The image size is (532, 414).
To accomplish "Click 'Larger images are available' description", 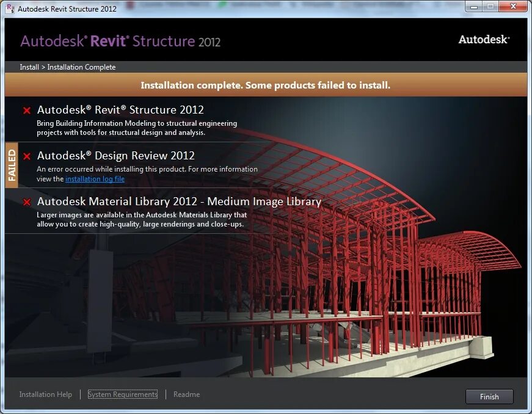I will pyautogui.click(x=142, y=219).
